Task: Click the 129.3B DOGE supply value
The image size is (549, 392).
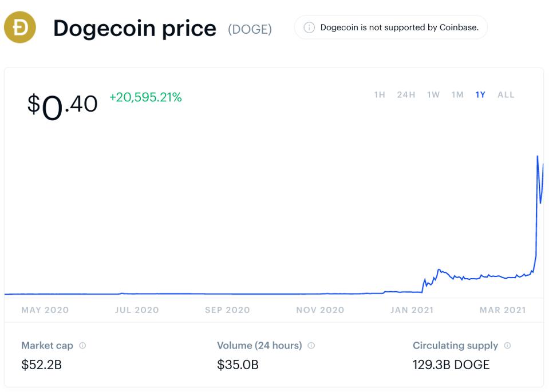Action: (451, 365)
